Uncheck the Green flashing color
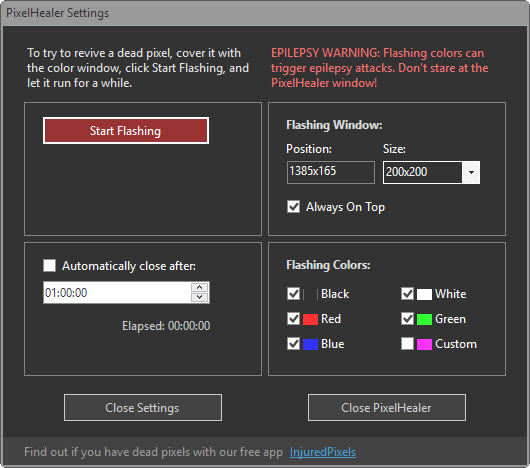The height and width of the screenshot is (468, 530). click(x=407, y=319)
